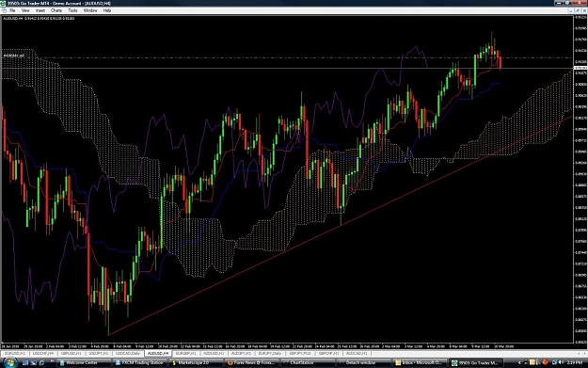Image resolution: width=588 pixels, height=368 pixels.
Task: Click the chart tabs scroll arrows
Action: tap(581, 353)
